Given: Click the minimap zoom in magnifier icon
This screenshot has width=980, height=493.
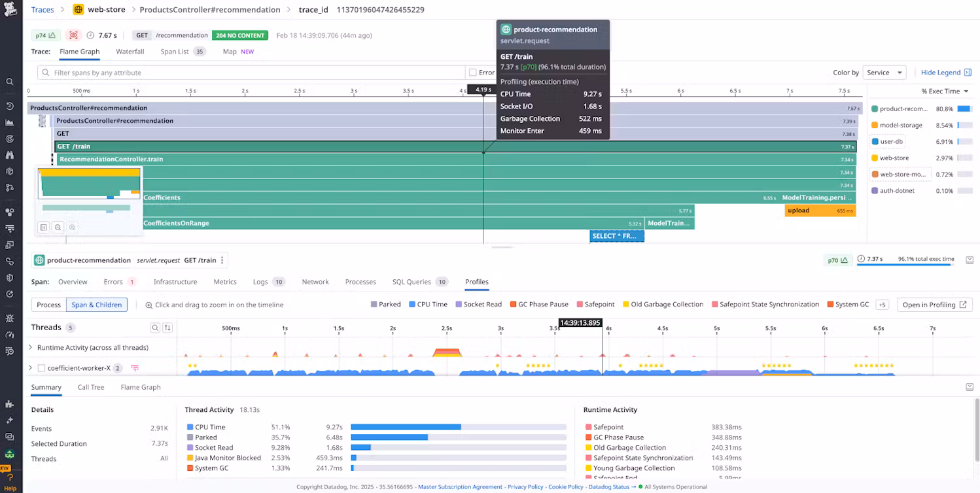Looking at the screenshot, I should pyautogui.click(x=73, y=228).
